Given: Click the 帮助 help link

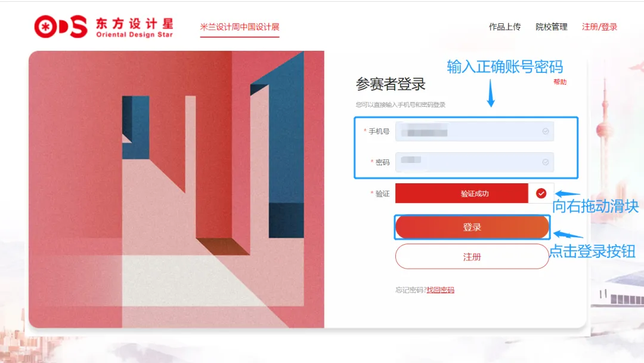Looking at the screenshot, I should [560, 82].
